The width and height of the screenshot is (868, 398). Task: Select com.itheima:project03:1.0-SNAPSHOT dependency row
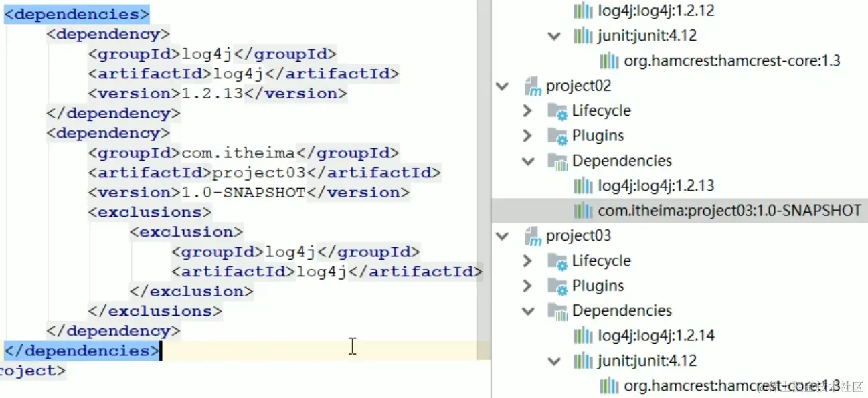pos(679,211)
